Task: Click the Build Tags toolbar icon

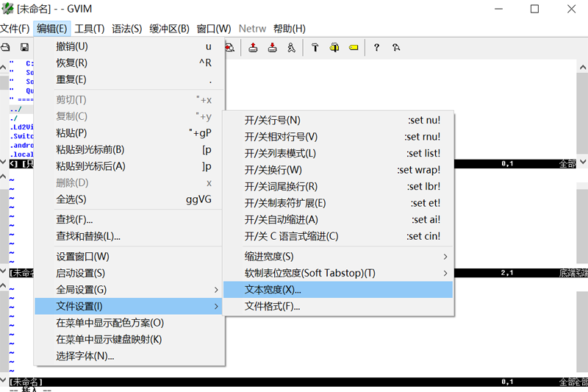Action: [x=334, y=47]
